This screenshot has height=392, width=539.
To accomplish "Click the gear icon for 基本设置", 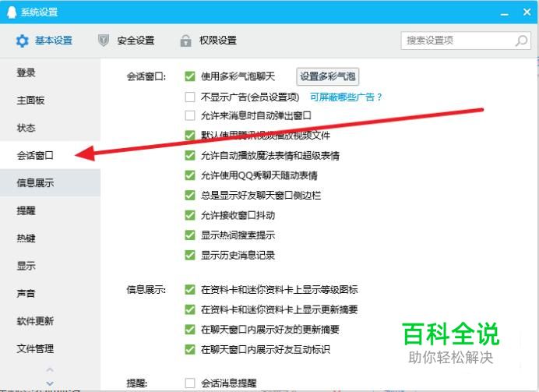I will pyautogui.click(x=23, y=41).
